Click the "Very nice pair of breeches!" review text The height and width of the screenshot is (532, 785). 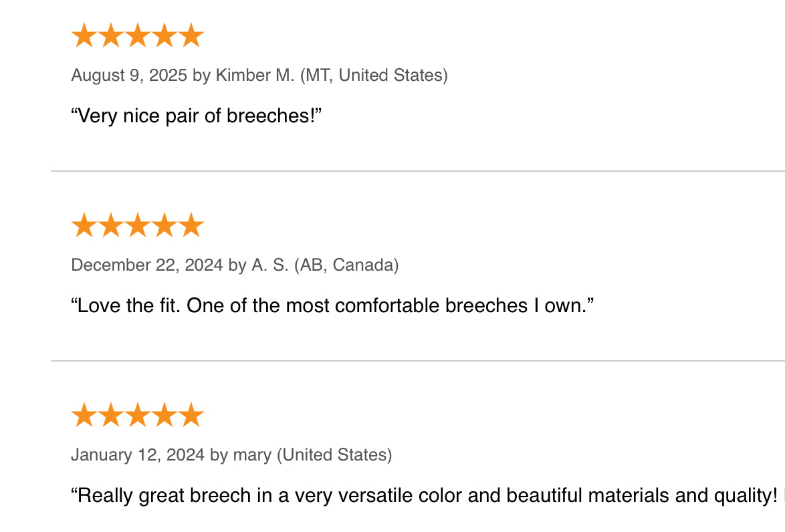[x=197, y=116]
